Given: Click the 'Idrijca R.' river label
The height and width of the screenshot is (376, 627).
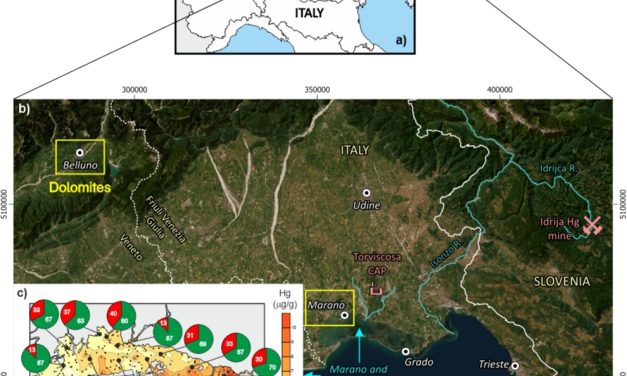Looking at the screenshot, I should (559, 168).
